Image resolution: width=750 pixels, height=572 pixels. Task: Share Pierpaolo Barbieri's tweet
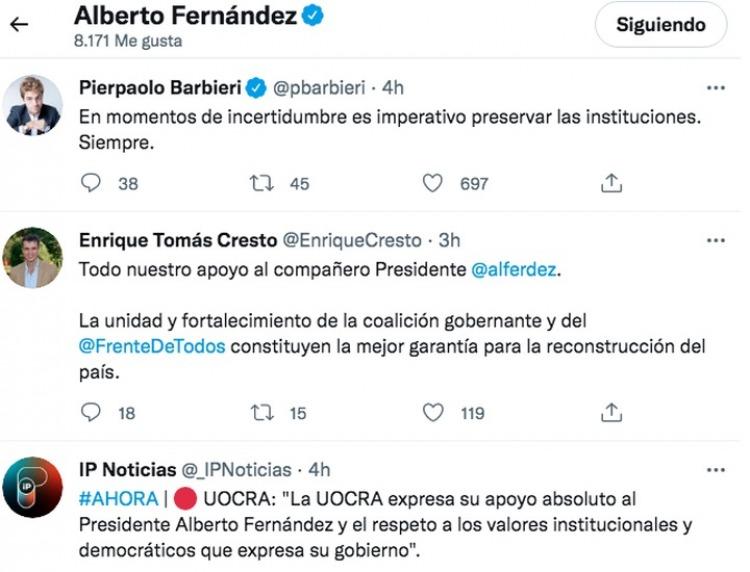coord(612,183)
